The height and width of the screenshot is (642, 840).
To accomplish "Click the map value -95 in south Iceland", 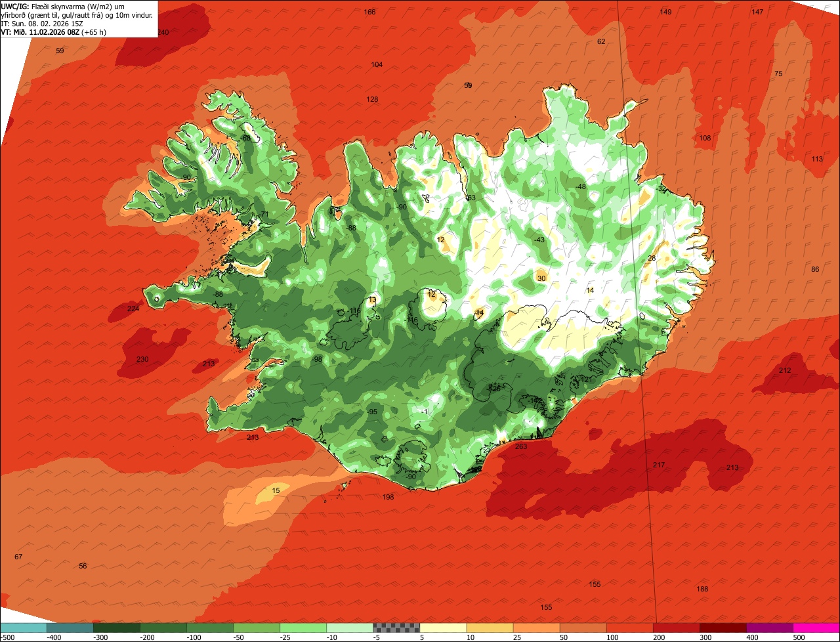I will pyautogui.click(x=372, y=412).
